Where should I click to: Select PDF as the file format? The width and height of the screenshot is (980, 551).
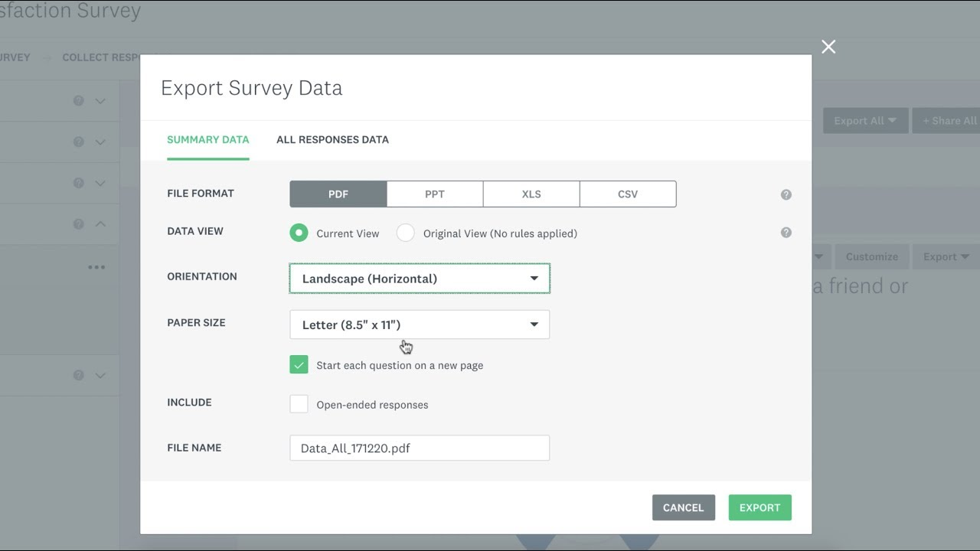pos(338,194)
